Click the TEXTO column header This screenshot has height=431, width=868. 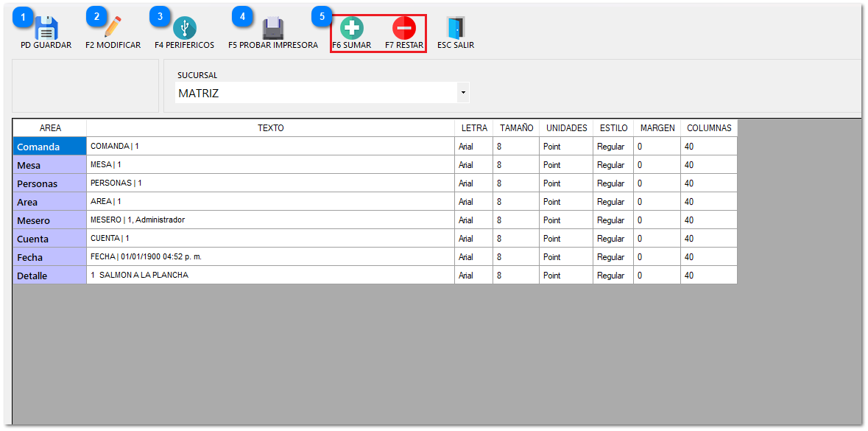point(270,128)
